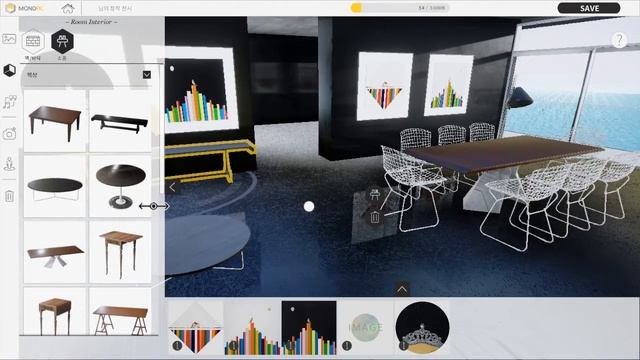The height and width of the screenshot is (360, 640).
Task: Select the striped triangle artwork thumbnail
Action: [196, 328]
